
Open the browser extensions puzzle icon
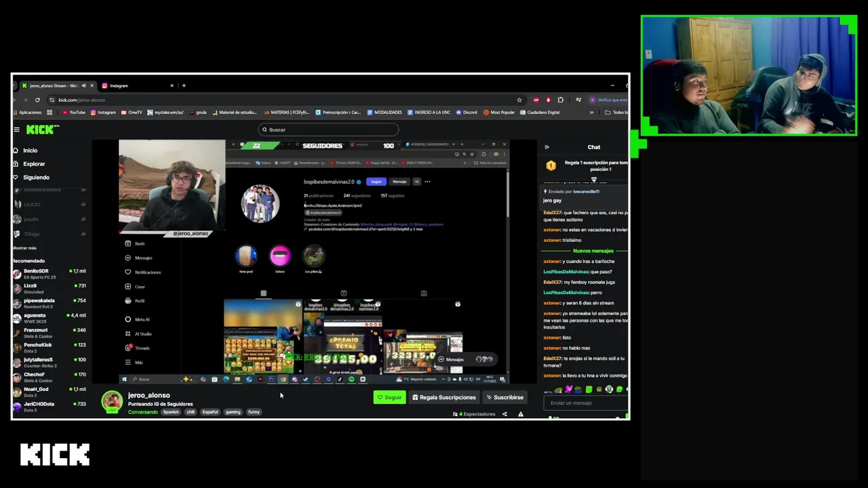(560, 100)
